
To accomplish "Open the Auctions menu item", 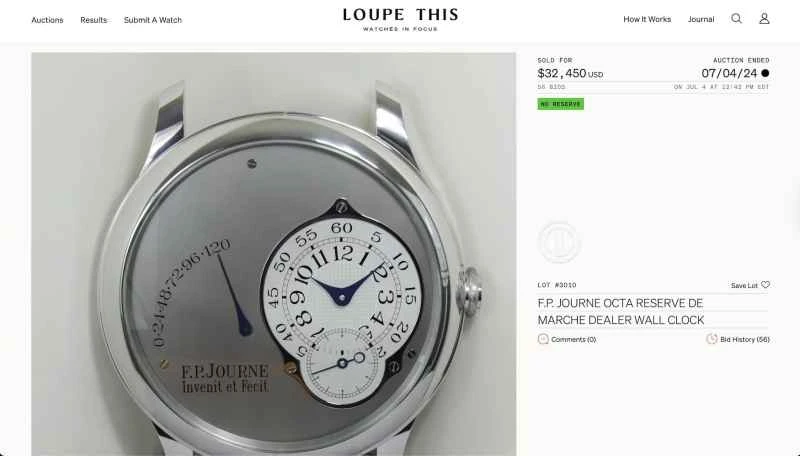I will coord(47,20).
